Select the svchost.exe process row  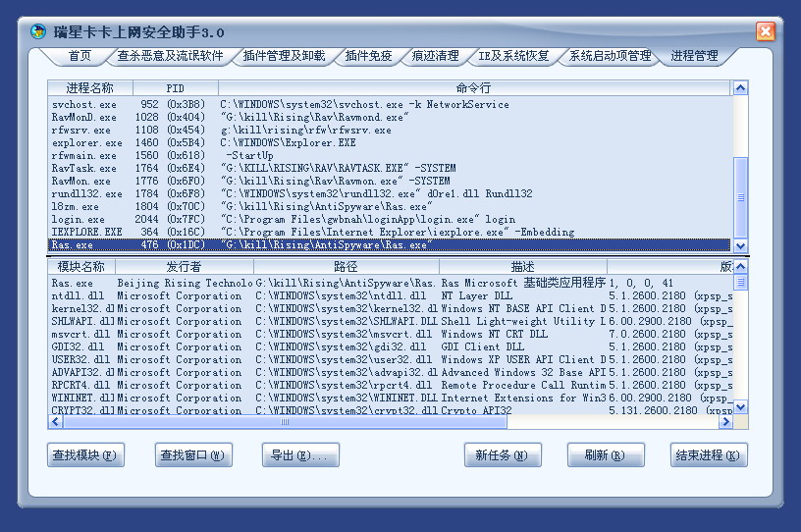pos(390,104)
